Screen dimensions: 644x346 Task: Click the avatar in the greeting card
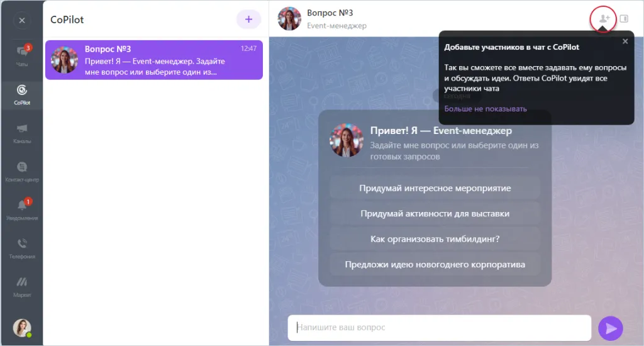click(347, 140)
